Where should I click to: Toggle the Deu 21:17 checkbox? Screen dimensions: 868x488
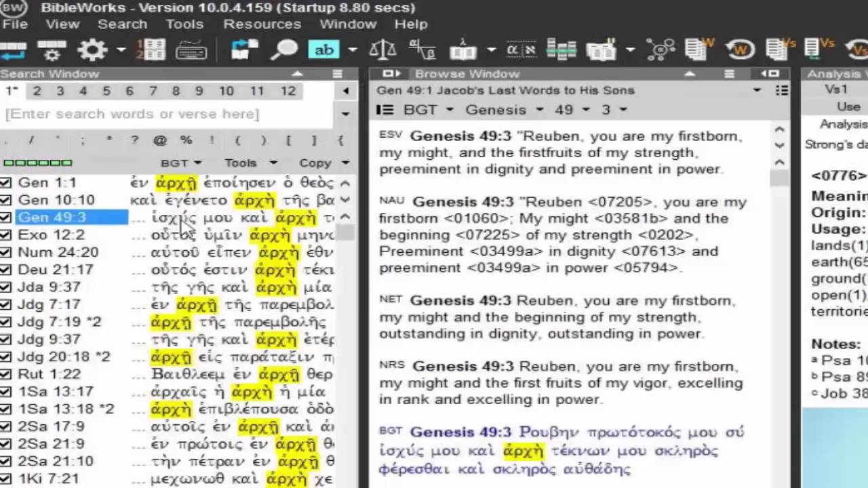[x=5, y=270]
